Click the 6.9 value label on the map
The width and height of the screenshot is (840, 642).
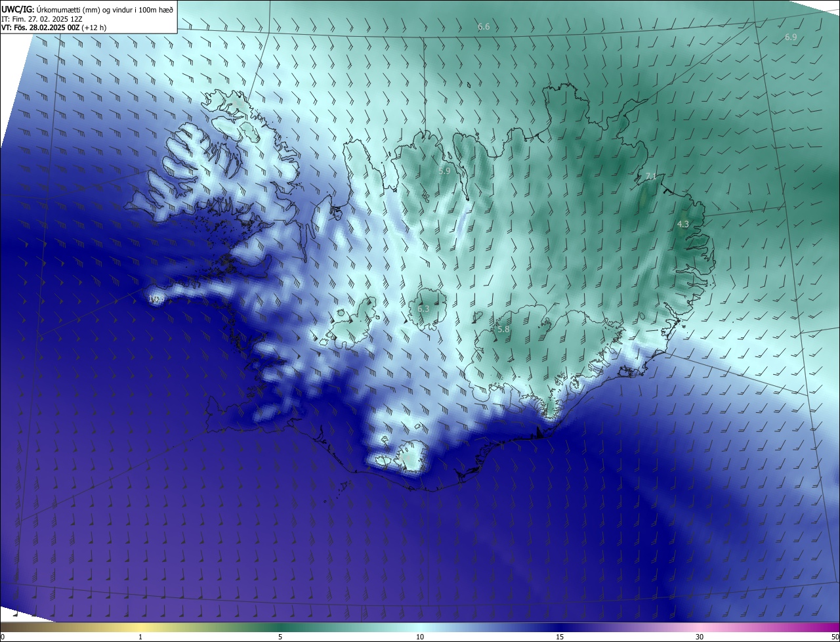coord(791,37)
